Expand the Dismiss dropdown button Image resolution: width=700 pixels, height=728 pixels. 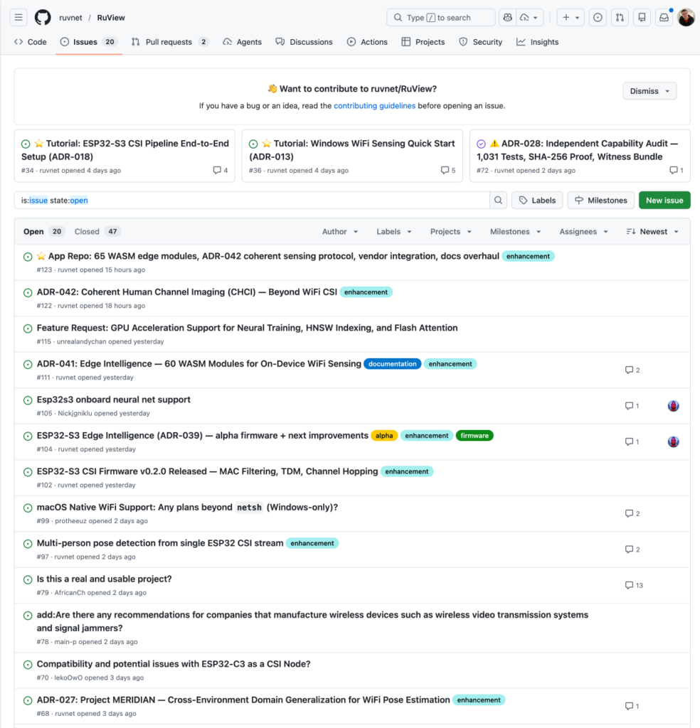[x=649, y=91]
